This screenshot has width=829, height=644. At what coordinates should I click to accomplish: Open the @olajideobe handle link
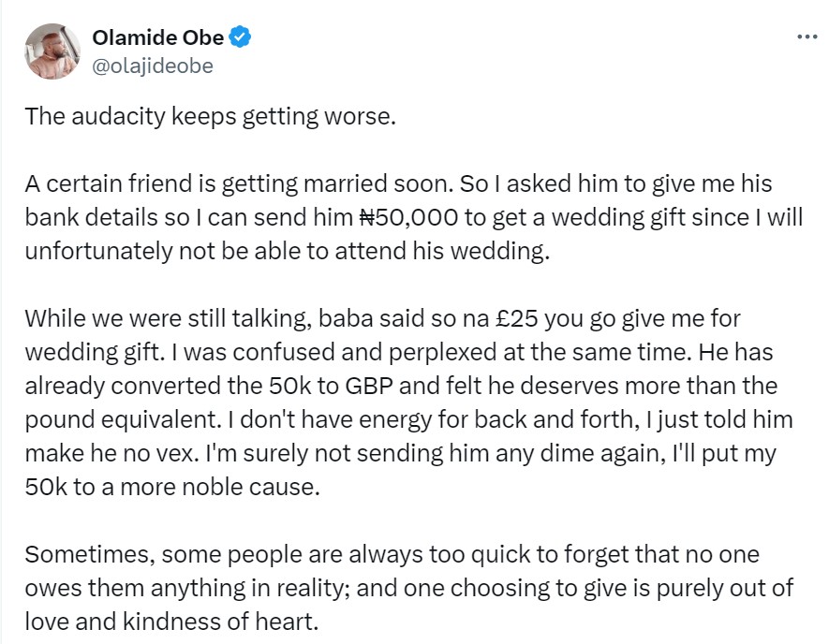[153, 66]
